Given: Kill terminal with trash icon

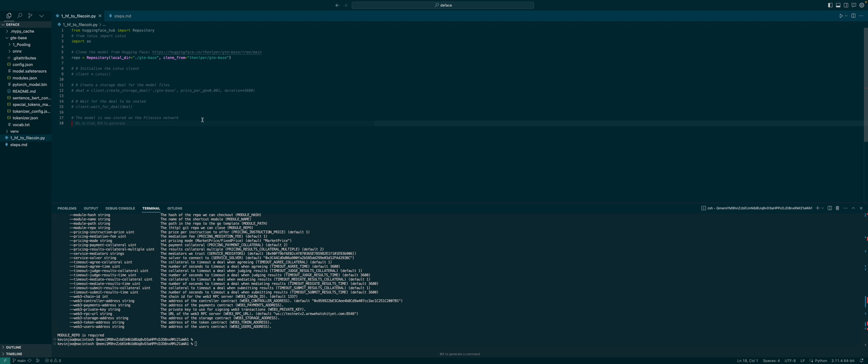Looking at the screenshot, I should [837, 208].
